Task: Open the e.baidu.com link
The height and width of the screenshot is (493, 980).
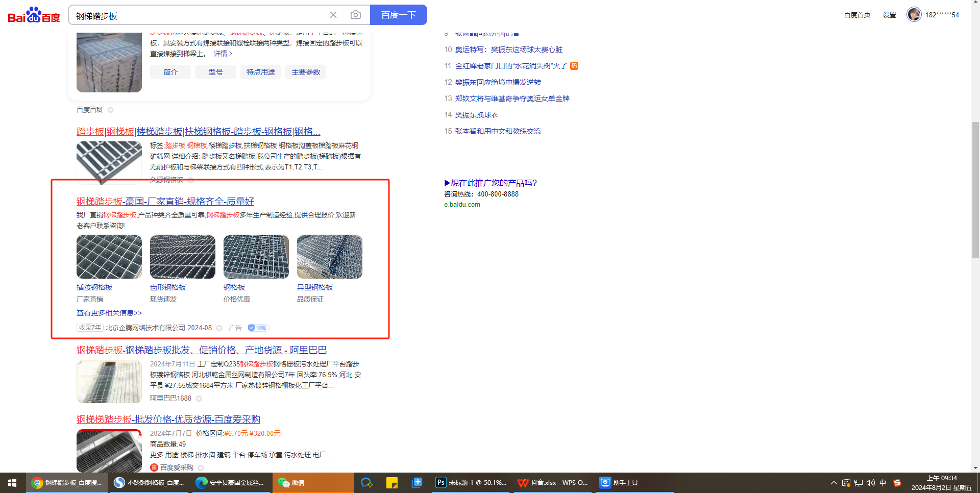Action: coord(462,205)
